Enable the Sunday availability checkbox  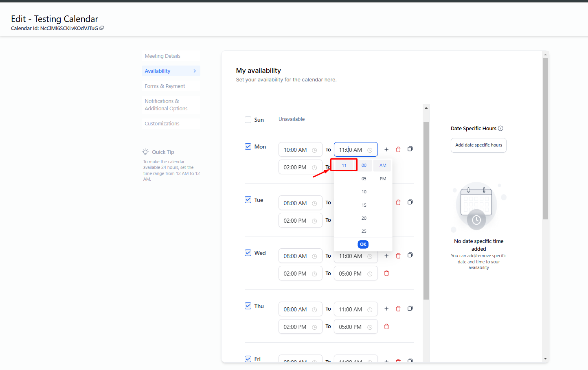point(248,120)
